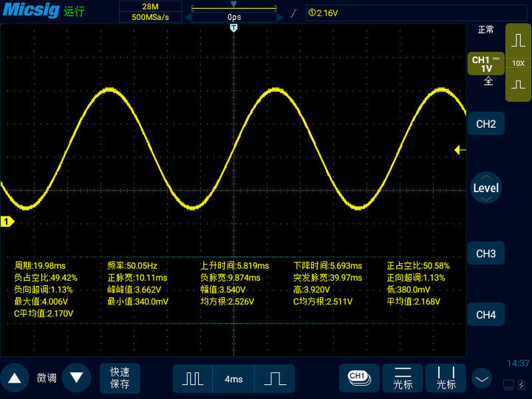Image resolution: width=532 pixels, height=399 pixels.
Task: Select amplitude 3.540V measurement
Action: (223, 290)
